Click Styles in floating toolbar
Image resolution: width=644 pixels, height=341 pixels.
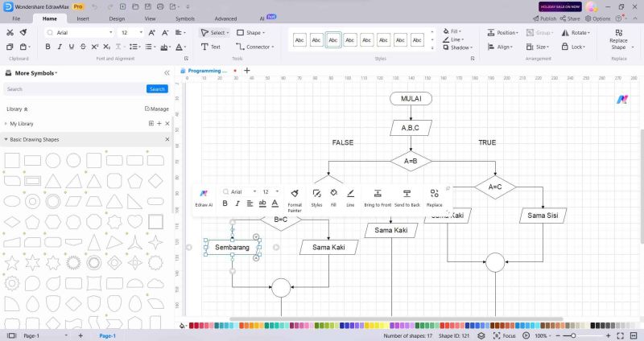tap(316, 198)
